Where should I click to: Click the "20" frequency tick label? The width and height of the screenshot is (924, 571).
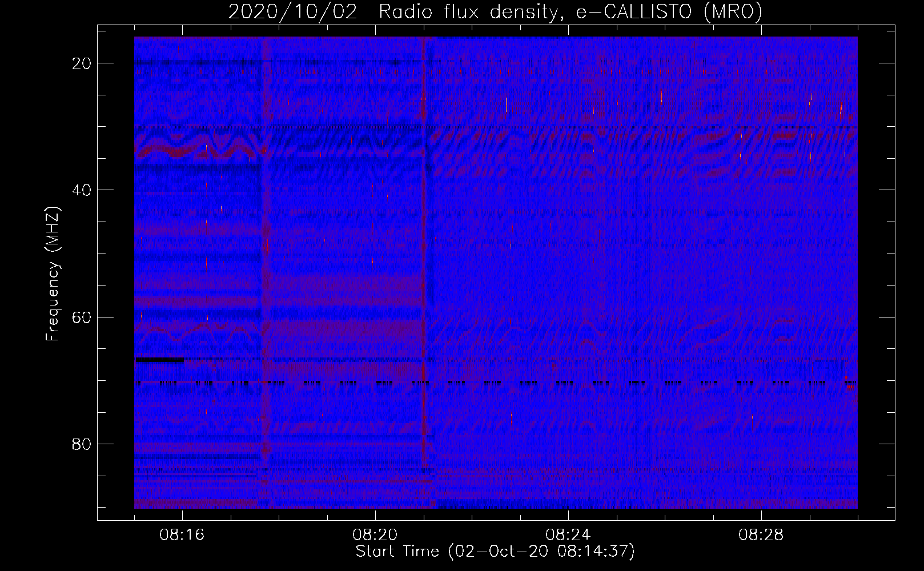click(x=82, y=63)
